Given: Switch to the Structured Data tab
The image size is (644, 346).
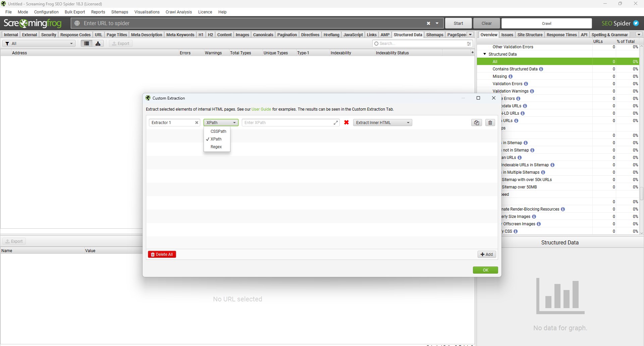Looking at the screenshot, I should pos(408,35).
